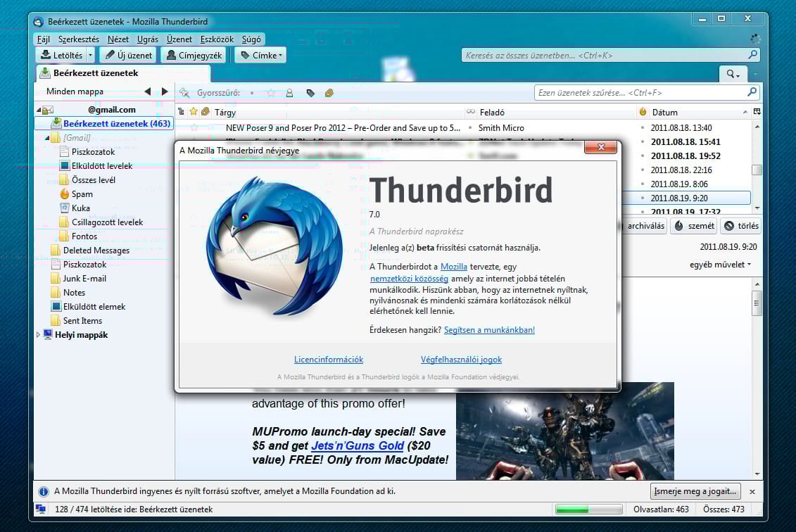Toggle the attachment quick filter icon
796x532 pixels.
tap(329, 93)
